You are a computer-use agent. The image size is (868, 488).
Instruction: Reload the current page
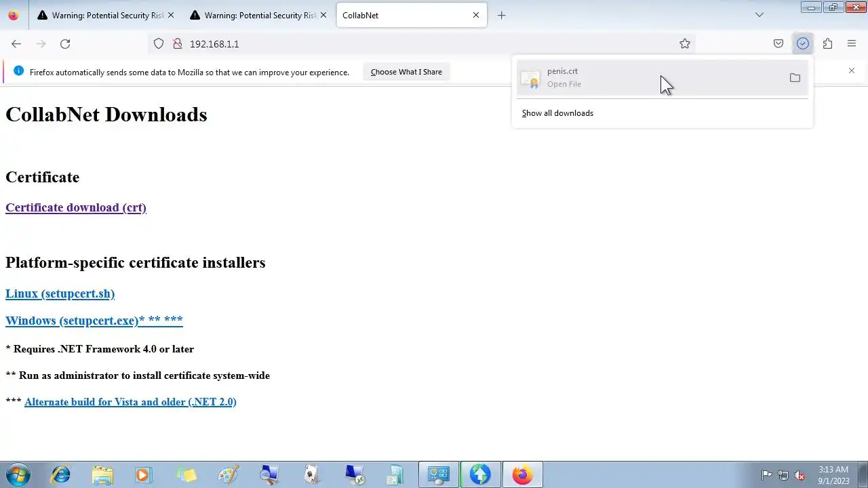point(65,43)
